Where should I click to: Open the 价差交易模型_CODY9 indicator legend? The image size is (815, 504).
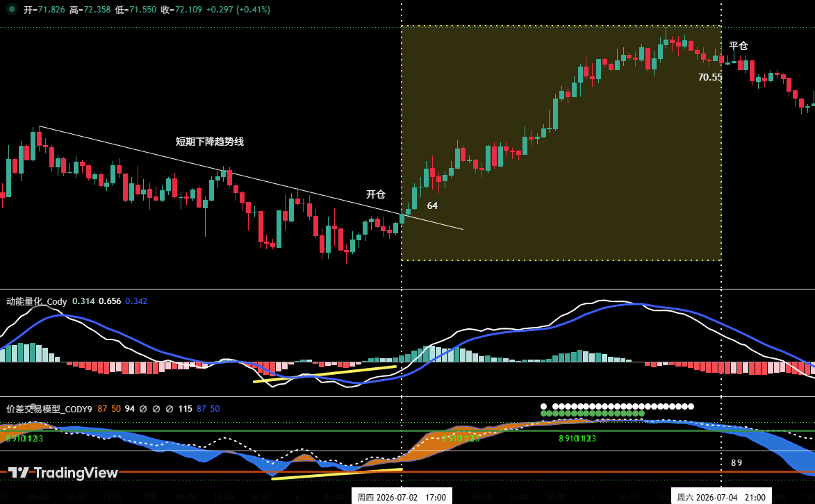click(49, 409)
